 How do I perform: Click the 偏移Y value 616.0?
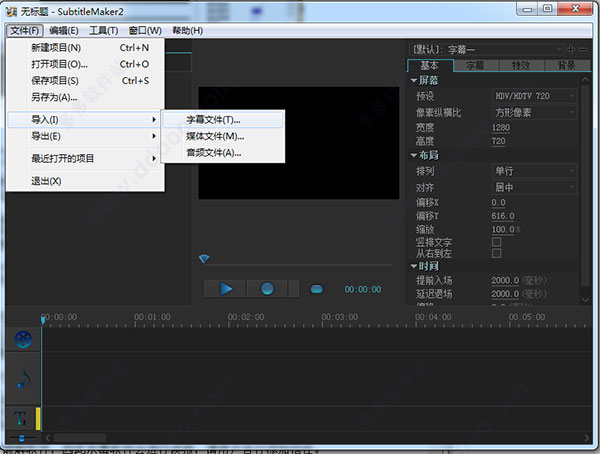click(x=503, y=216)
